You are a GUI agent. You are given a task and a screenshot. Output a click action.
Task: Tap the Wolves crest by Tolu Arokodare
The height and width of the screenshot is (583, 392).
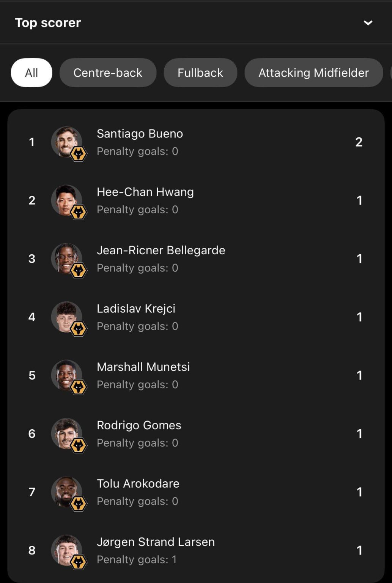coord(79,504)
